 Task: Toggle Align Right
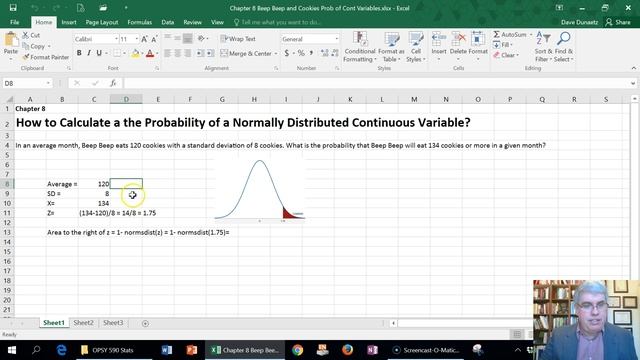pyautogui.click(x=188, y=53)
